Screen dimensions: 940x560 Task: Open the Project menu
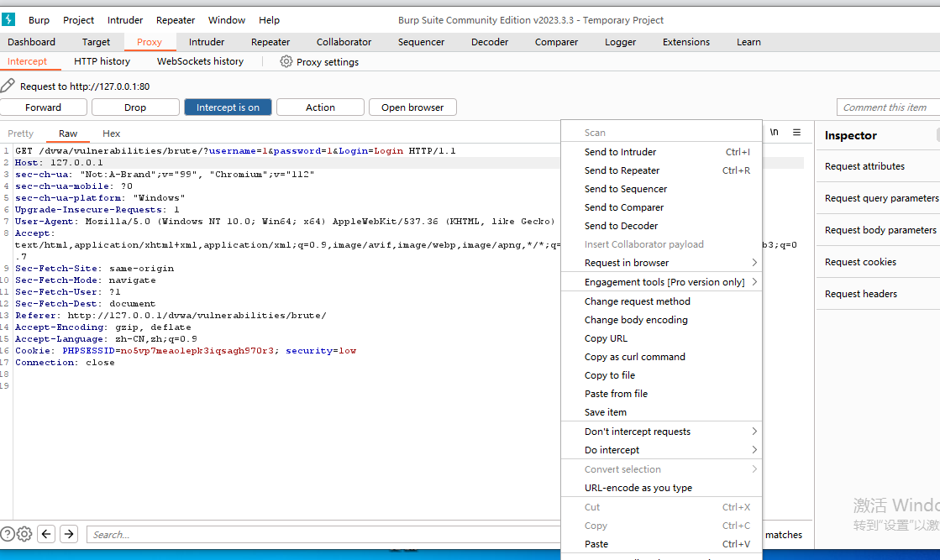point(78,20)
